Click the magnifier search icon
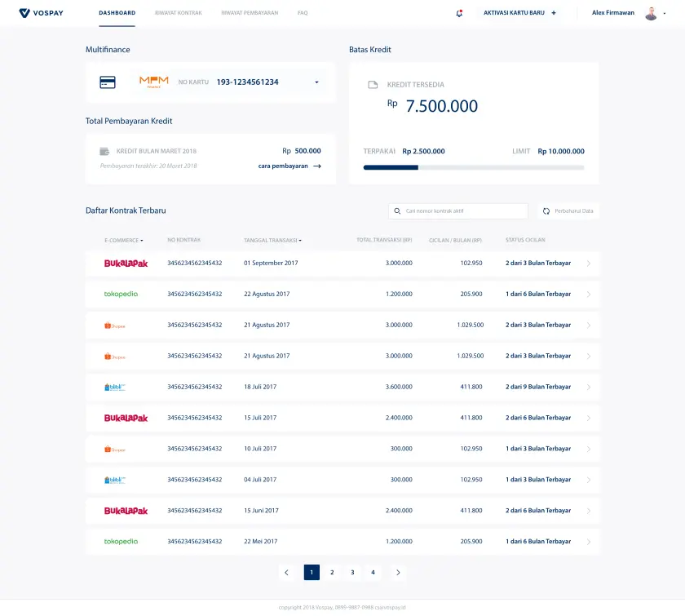 (x=397, y=211)
